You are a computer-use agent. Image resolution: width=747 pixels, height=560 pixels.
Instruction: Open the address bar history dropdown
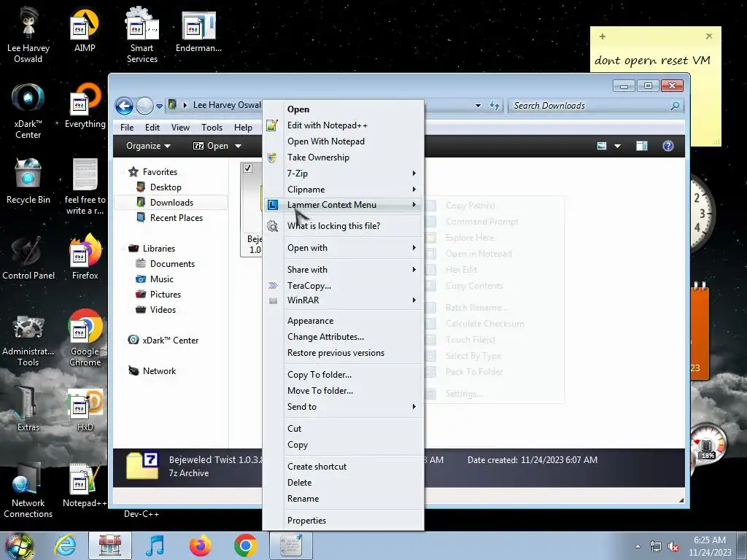point(478,106)
